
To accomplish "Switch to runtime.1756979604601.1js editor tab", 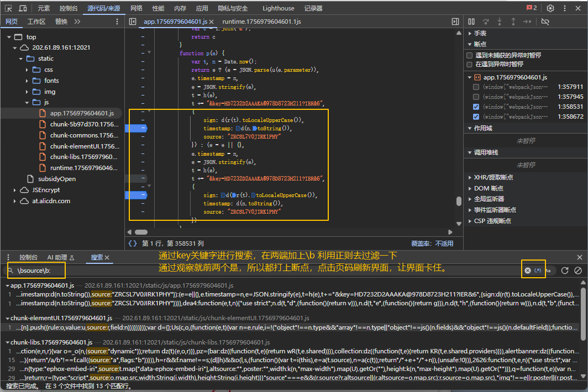I will [262, 22].
